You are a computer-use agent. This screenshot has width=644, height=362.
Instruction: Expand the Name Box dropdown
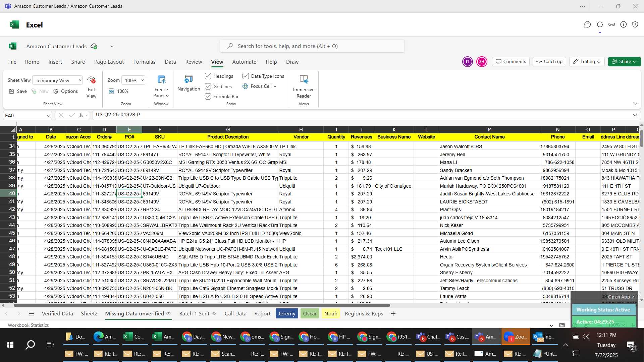coord(49,116)
